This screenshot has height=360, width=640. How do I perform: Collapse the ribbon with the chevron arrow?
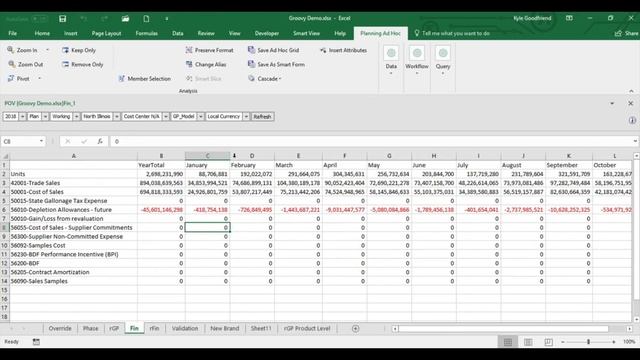point(631,91)
